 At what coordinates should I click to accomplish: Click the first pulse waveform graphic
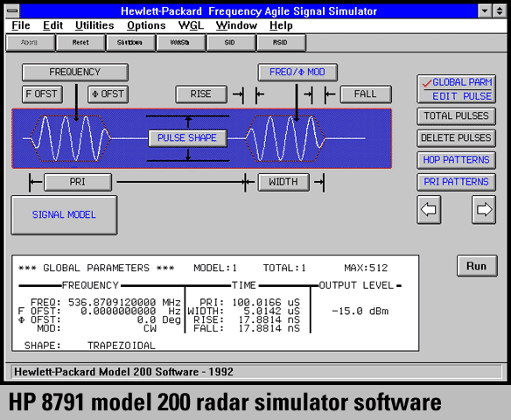click(x=70, y=138)
